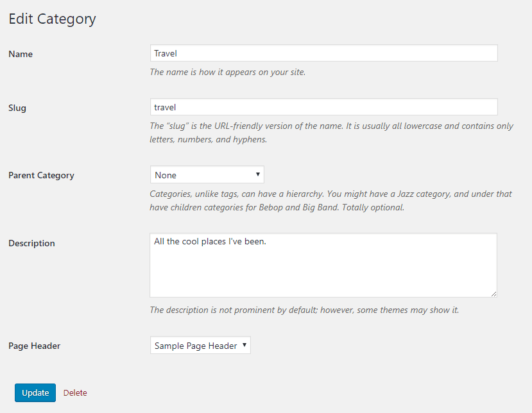Click the category hierarchy explanation text
The height and width of the screenshot is (413, 532).
coord(330,200)
